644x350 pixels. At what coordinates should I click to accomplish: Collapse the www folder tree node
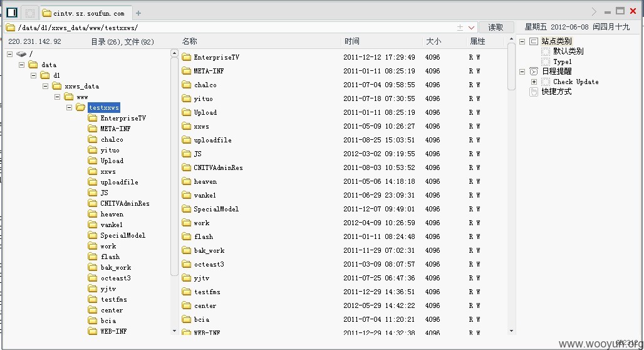click(x=57, y=97)
